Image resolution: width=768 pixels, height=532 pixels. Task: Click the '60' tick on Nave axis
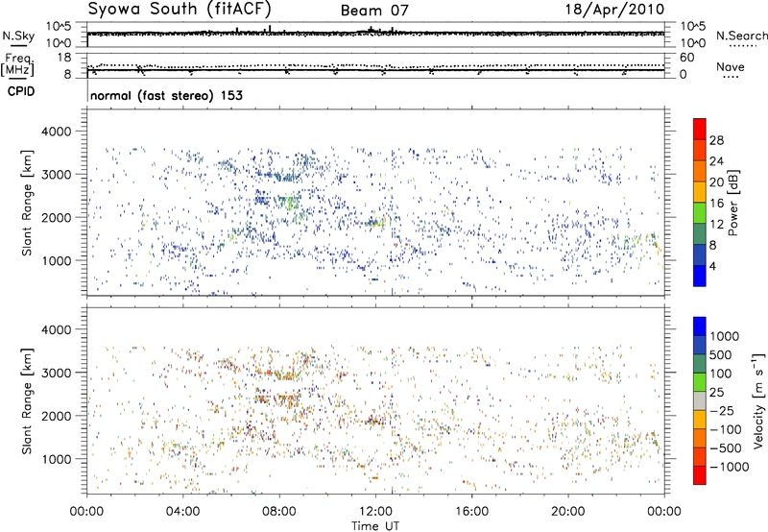(686, 58)
